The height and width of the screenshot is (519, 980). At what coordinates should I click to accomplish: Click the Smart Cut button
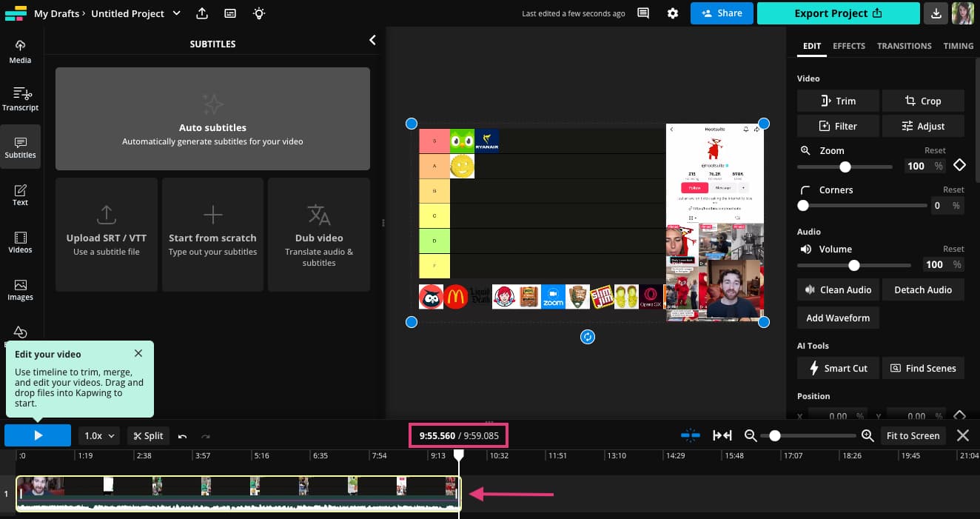coord(838,368)
